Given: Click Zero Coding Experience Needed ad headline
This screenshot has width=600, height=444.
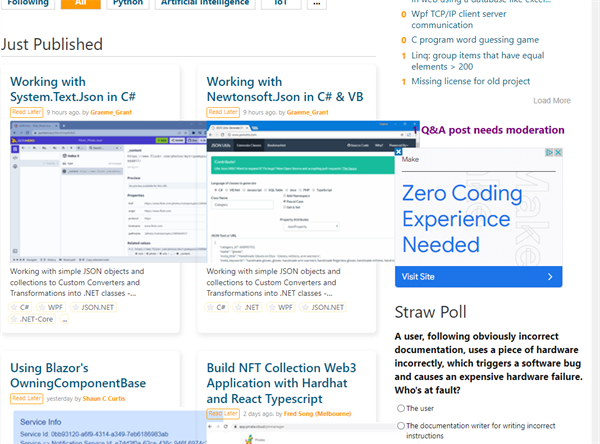Looking at the screenshot, I should coord(462,219).
